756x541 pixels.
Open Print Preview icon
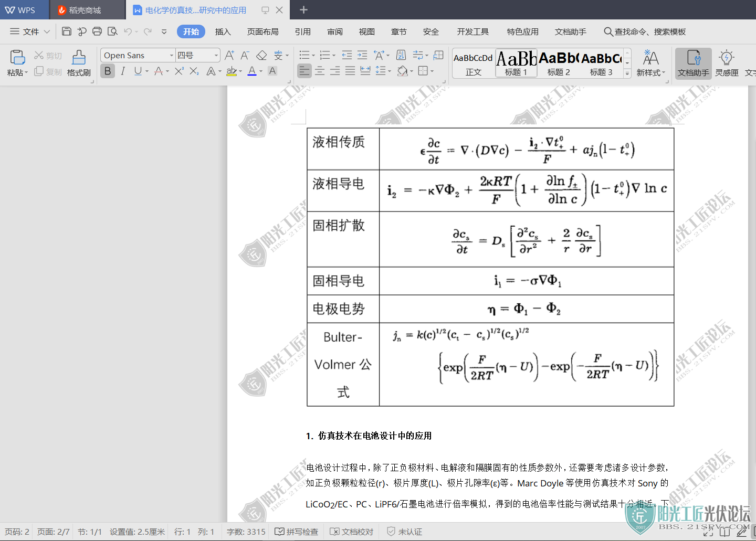(112, 31)
